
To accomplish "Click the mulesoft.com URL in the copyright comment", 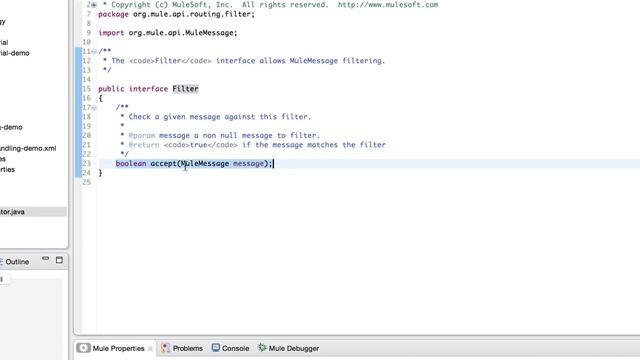I will [x=388, y=5].
